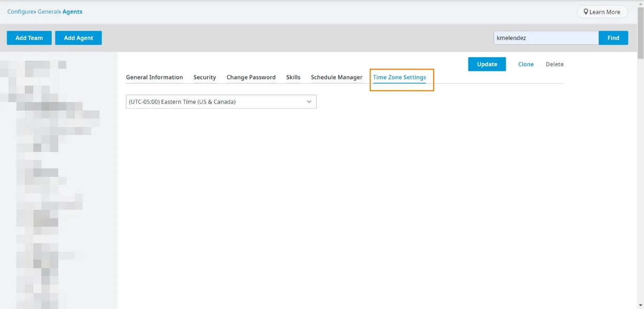The image size is (644, 309).
Task: Click the Find button
Action: tap(613, 38)
